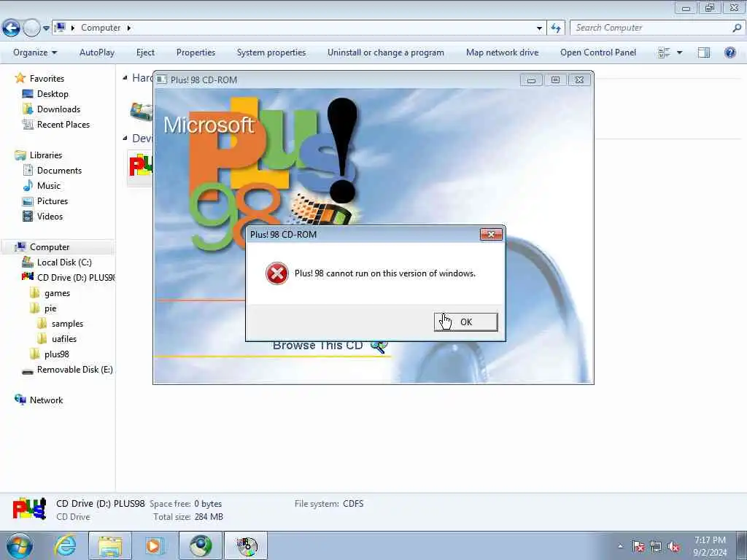Open Desktop in the navigation pane
Image resolution: width=747 pixels, height=560 pixels.
point(53,94)
